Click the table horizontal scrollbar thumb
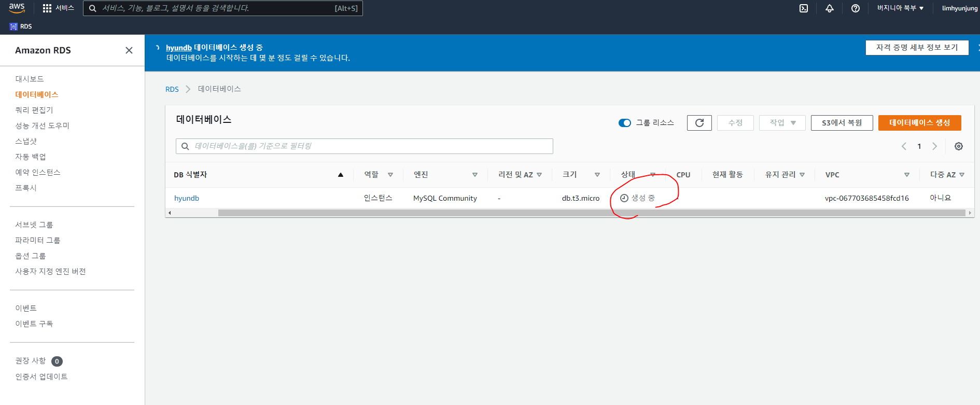 592,213
